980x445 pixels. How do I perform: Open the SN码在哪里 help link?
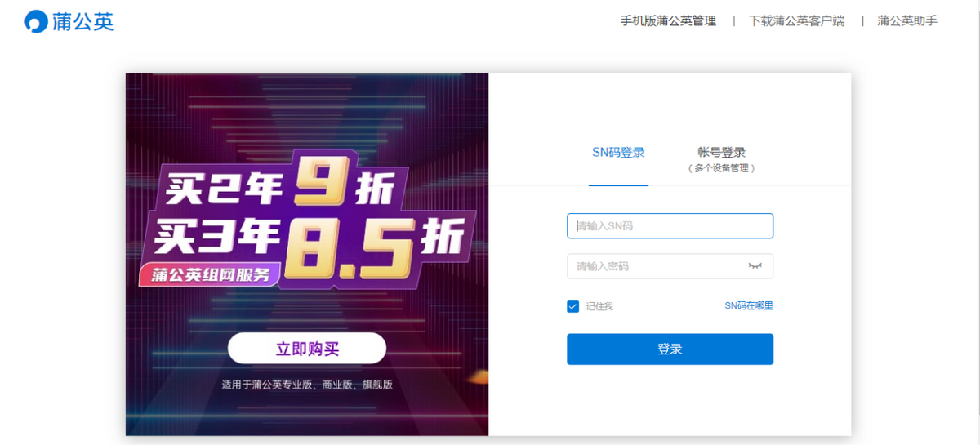(748, 305)
